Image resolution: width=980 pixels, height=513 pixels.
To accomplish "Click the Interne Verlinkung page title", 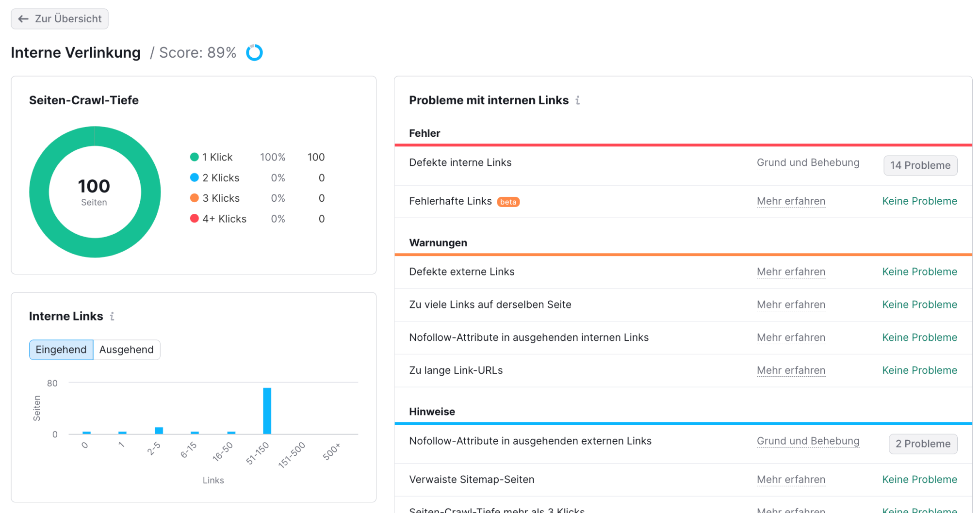I will click(x=76, y=52).
